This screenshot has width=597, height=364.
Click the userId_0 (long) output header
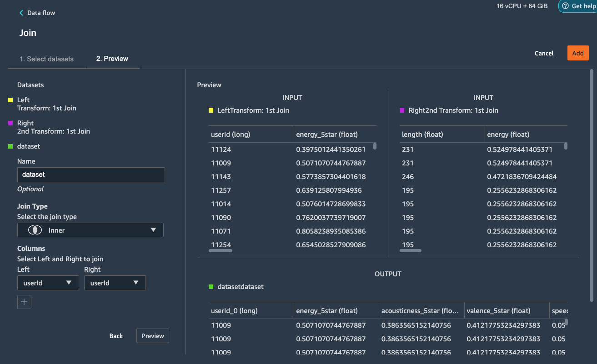pyautogui.click(x=234, y=311)
